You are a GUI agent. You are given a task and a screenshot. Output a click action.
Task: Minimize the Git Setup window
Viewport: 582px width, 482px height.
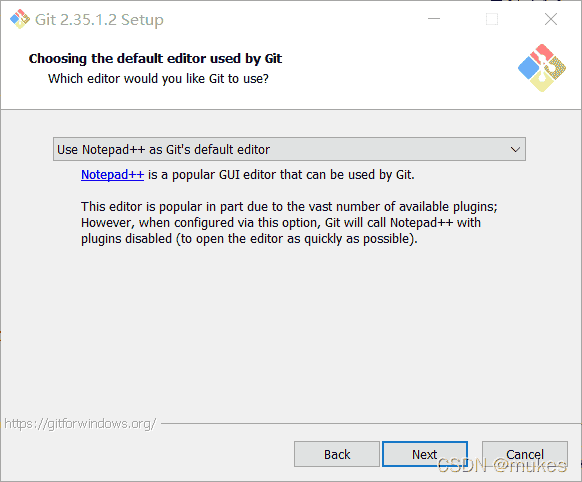pyautogui.click(x=434, y=19)
